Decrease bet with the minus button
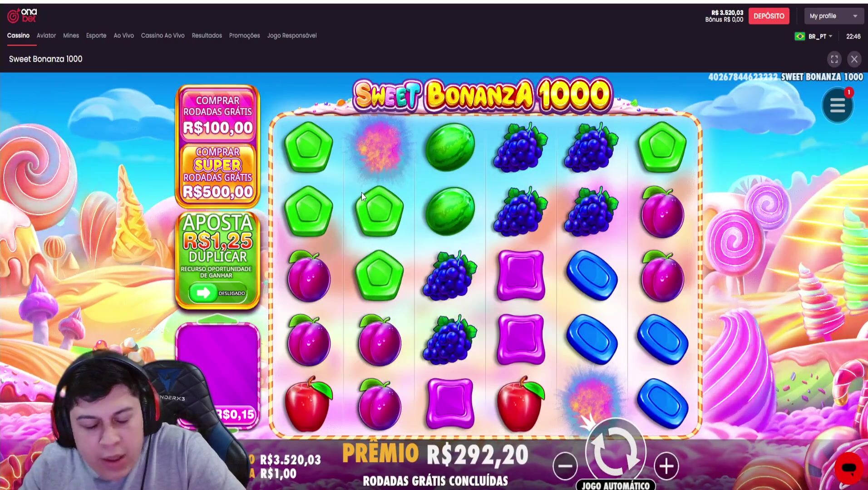Image resolution: width=868 pixels, height=490 pixels. pyautogui.click(x=565, y=466)
